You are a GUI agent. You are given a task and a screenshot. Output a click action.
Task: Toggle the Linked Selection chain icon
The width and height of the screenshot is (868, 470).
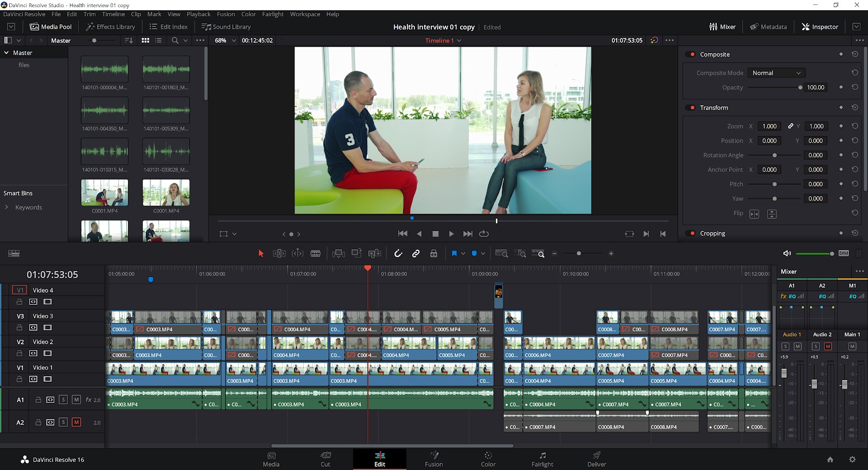tap(416, 253)
